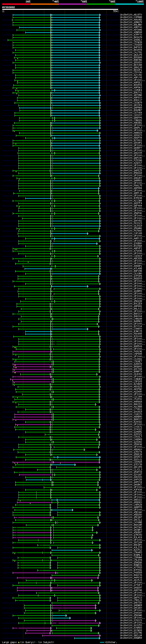Open the UniRef100_A9NQ79 hit
This screenshot has width=146, height=644.
tap(131, 22)
